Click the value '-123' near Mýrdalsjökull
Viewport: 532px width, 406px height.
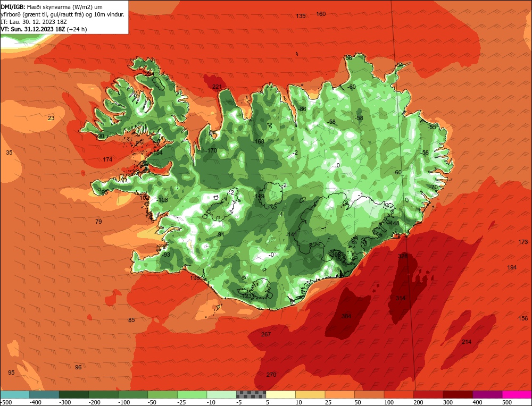point(246,296)
